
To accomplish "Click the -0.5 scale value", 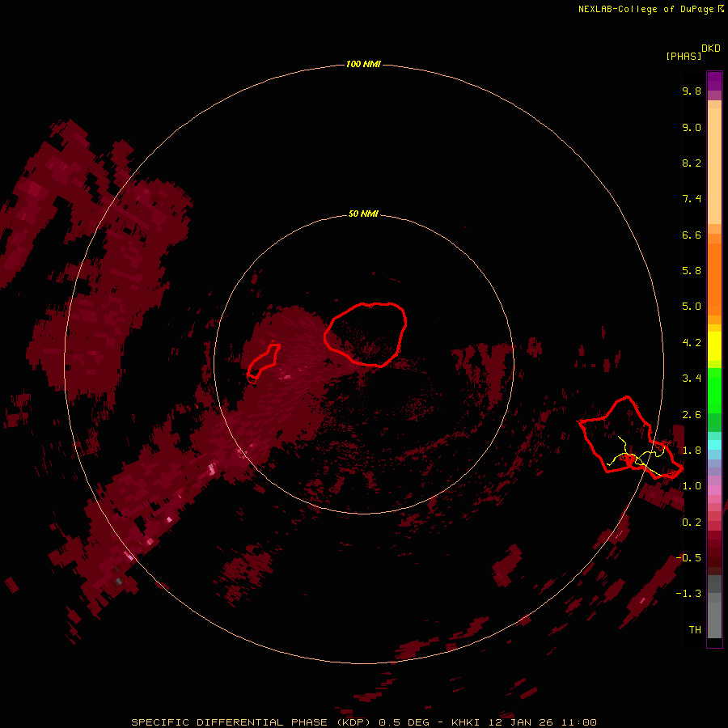I will (688, 558).
